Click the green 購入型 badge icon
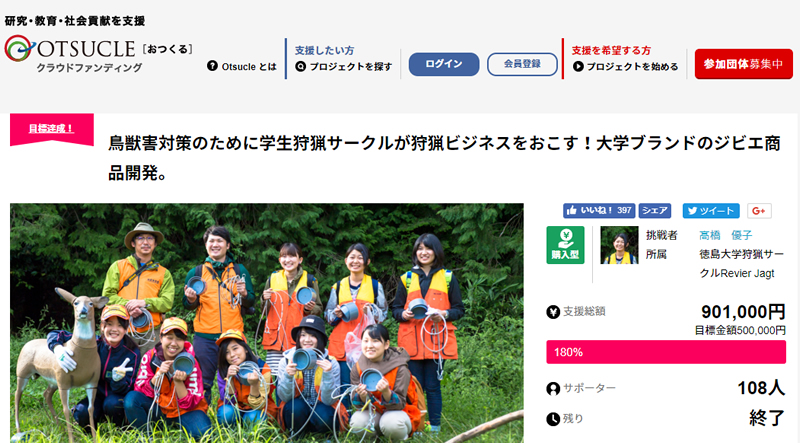This screenshot has height=443, width=800. 565,245
